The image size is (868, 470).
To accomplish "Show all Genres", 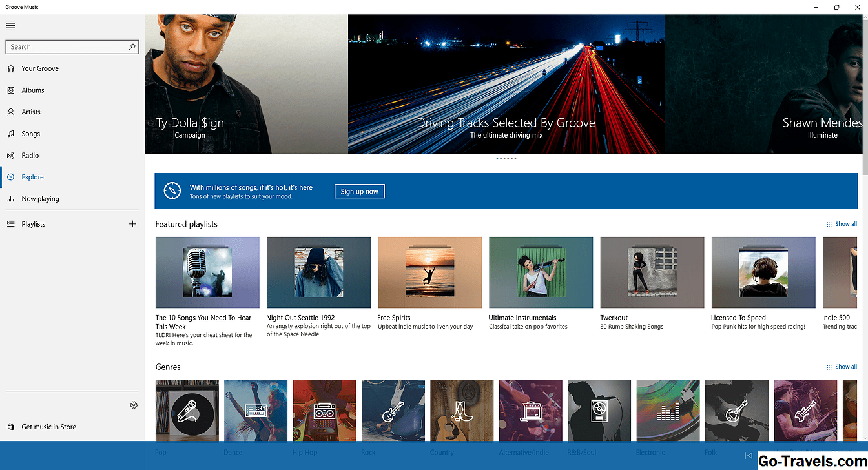I will click(x=842, y=367).
